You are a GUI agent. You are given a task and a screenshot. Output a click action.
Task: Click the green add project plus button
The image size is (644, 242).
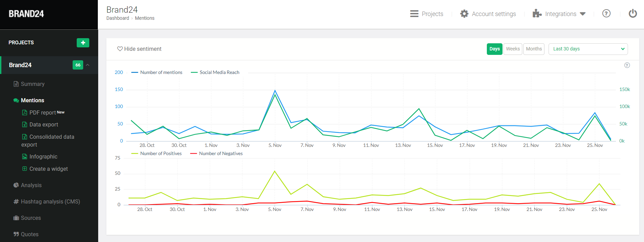83,43
